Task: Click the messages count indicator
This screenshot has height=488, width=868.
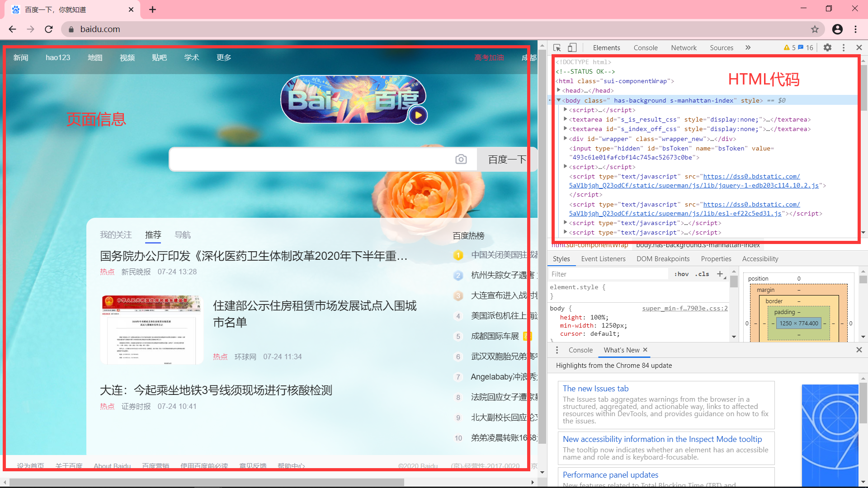Action: [806, 47]
